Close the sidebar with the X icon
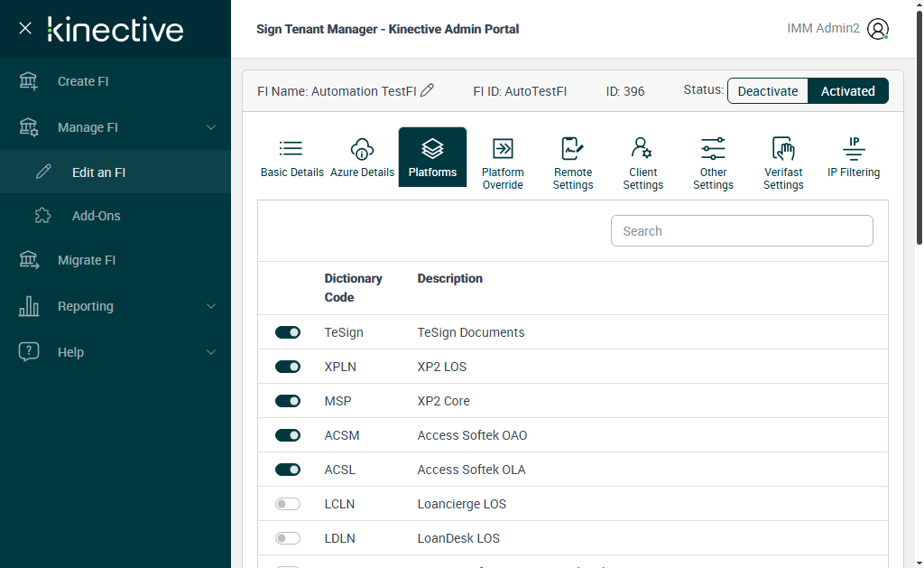Viewport: 924px width, 568px height. 25,29
